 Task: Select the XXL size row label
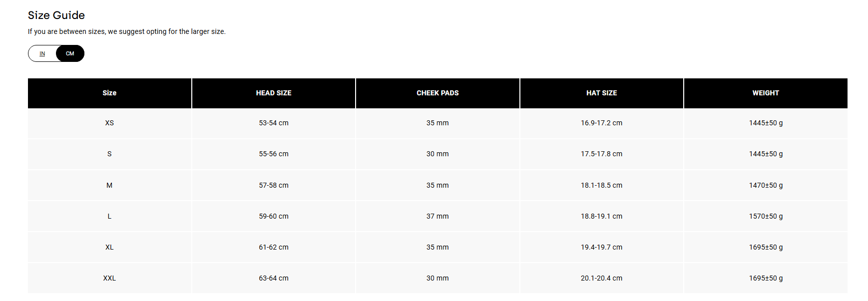click(x=109, y=278)
